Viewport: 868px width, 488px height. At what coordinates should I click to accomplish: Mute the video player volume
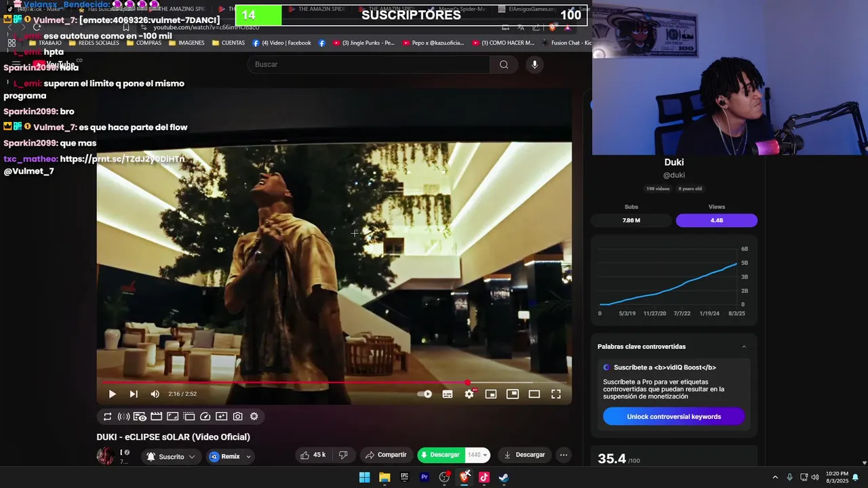(x=155, y=394)
